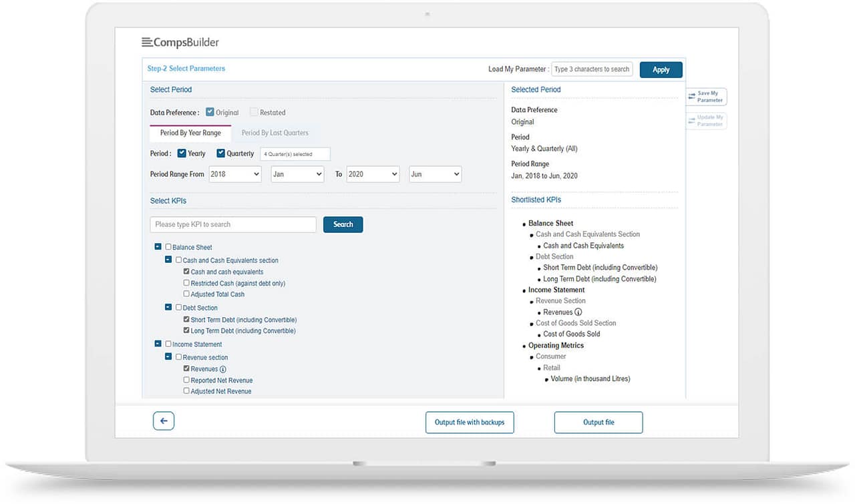Uncheck Short Term Debt (including Convertible)
The width and height of the screenshot is (855, 504).
click(186, 319)
